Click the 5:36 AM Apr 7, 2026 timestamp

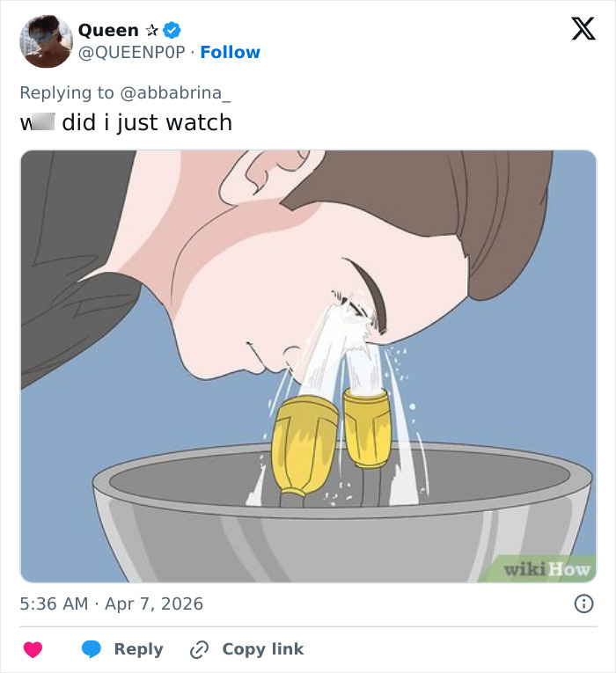pyautogui.click(x=111, y=604)
